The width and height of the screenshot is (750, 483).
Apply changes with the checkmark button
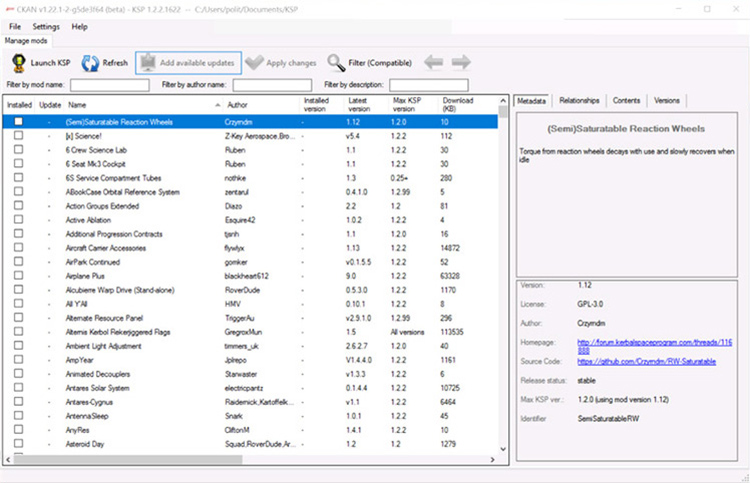(x=281, y=63)
